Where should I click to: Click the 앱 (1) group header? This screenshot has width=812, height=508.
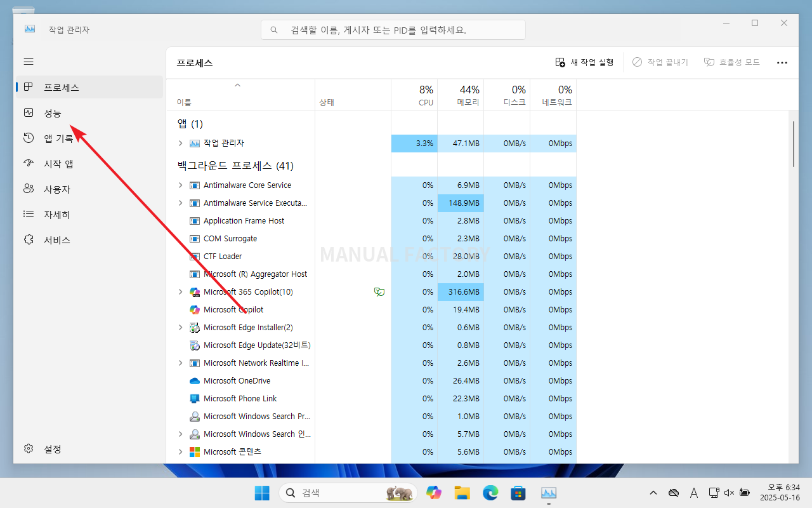190,124
